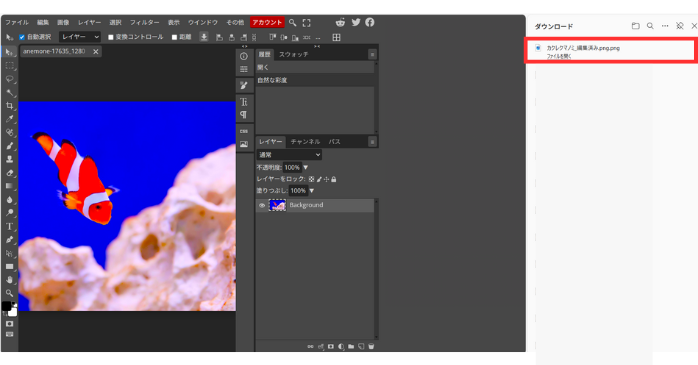Screen dimensions: 698x365
Task: Hide the Background layer with eye icon
Action: (262, 205)
